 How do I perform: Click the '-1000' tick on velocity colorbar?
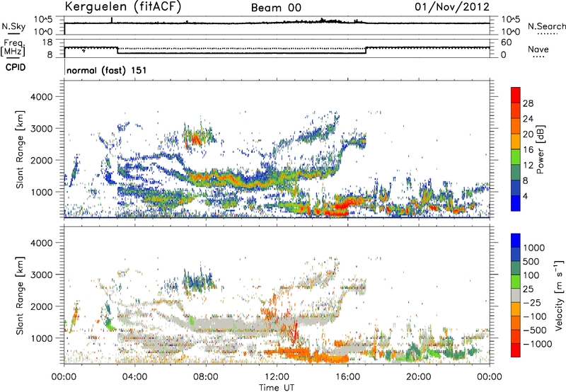[x=538, y=344]
